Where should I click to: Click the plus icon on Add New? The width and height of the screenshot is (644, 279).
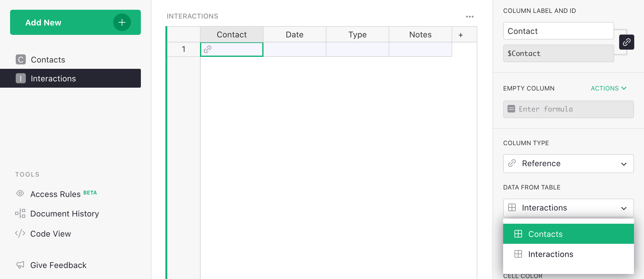pos(122,22)
